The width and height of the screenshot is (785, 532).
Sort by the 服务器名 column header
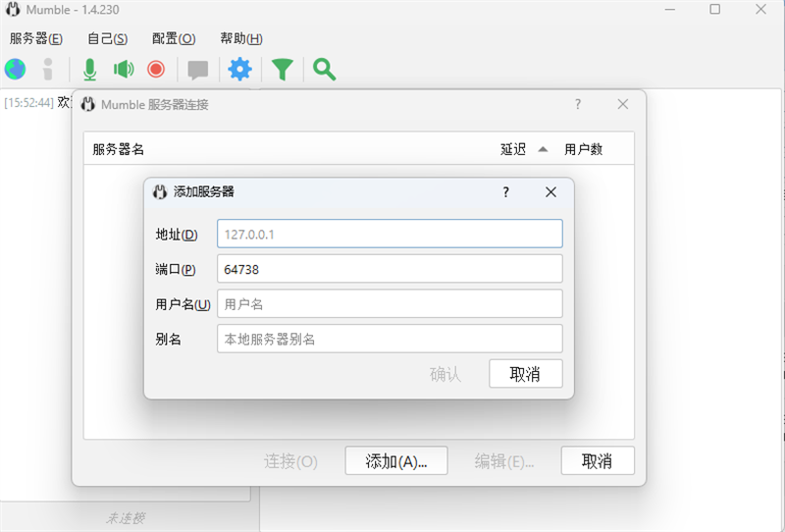click(118, 149)
